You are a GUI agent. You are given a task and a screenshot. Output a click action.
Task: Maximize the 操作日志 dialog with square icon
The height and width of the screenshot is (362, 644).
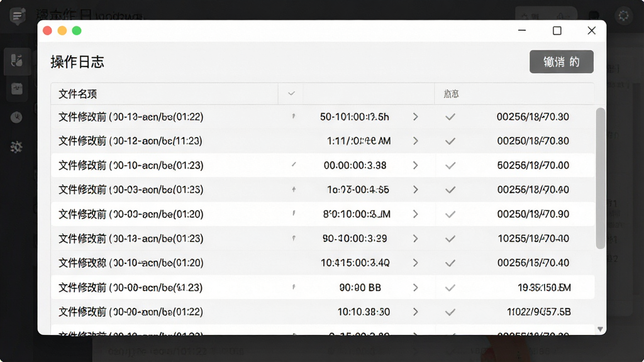(557, 31)
